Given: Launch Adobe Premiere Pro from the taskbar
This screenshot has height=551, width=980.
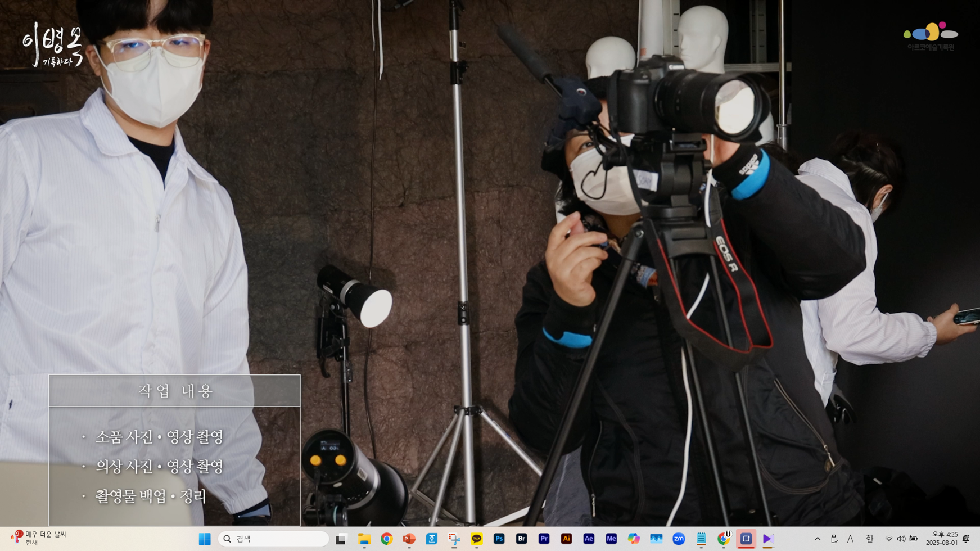Looking at the screenshot, I should coord(544,539).
